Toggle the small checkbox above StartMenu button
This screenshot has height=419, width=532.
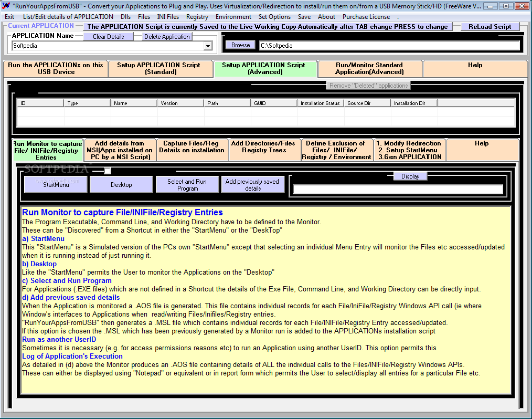click(x=107, y=171)
